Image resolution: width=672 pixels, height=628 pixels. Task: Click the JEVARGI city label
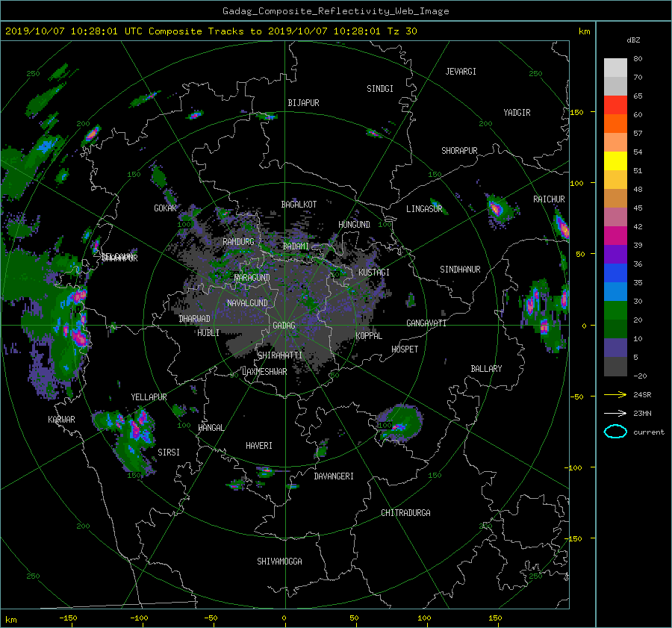(461, 72)
